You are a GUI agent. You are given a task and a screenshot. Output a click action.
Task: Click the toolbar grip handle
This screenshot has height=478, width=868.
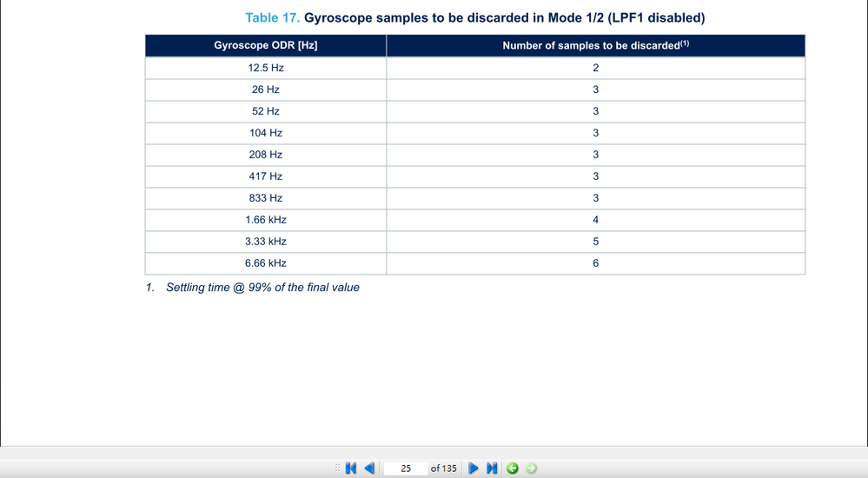[x=338, y=468]
